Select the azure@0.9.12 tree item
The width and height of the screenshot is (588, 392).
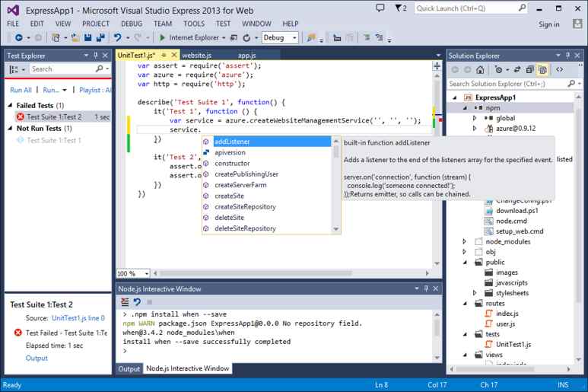pyautogui.click(x=516, y=129)
